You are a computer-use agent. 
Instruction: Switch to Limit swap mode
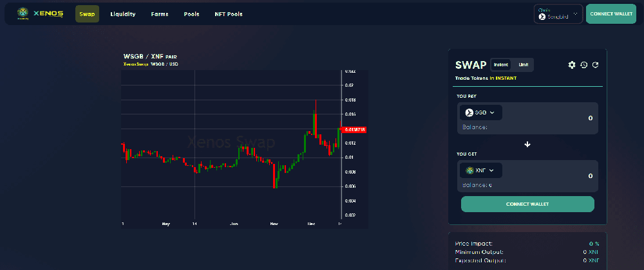click(523, 65)
